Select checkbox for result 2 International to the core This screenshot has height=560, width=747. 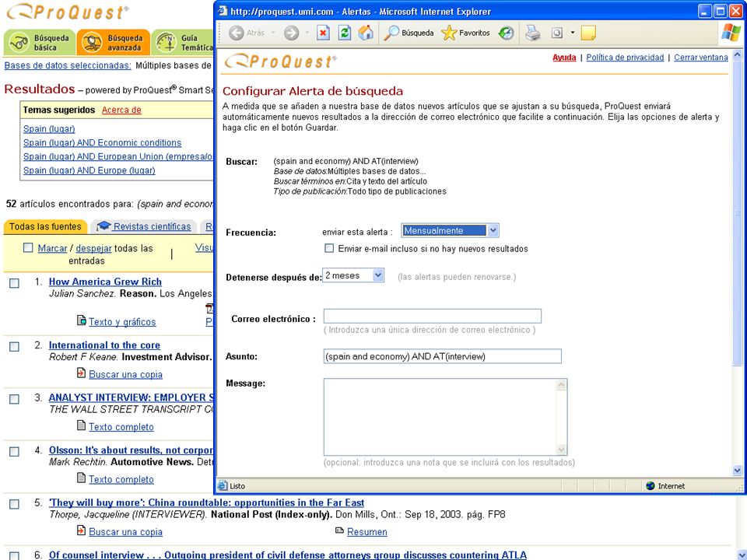point(14,346)
